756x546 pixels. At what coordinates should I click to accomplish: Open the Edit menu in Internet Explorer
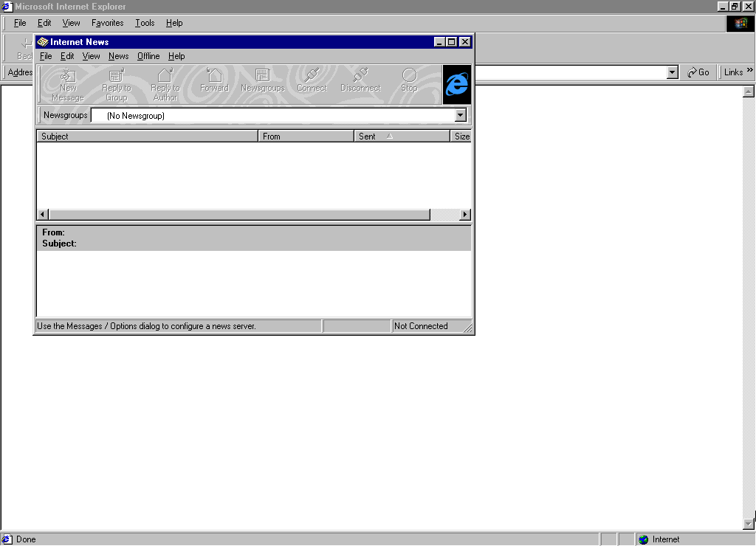(44, 23)
